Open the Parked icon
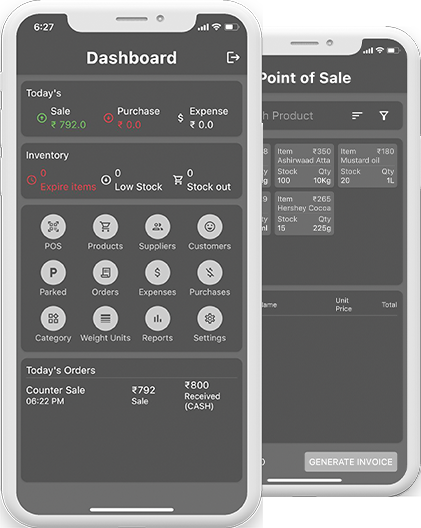Screen dimensions: 421x528 [53, 272]
